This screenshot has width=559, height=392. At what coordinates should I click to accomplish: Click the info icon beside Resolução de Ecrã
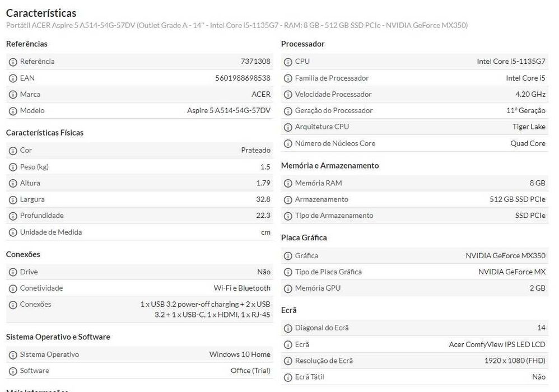(x=288, y=361)
